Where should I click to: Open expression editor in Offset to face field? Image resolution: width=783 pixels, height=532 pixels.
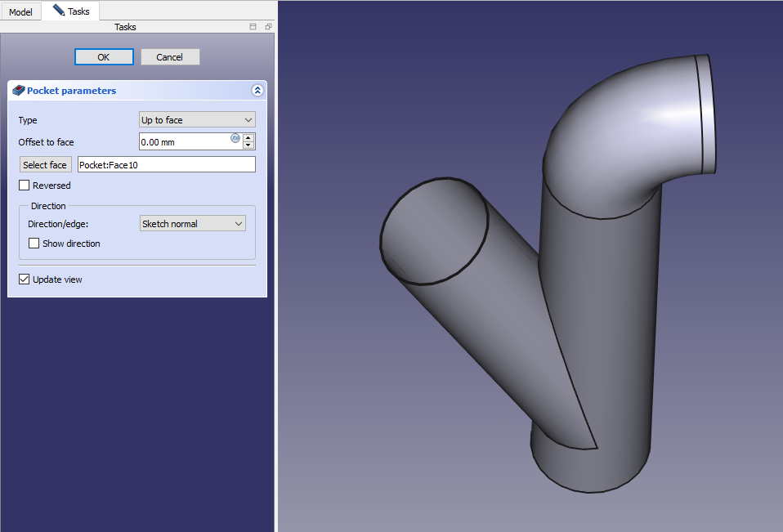pyautogui.click(x=235, y=138)
